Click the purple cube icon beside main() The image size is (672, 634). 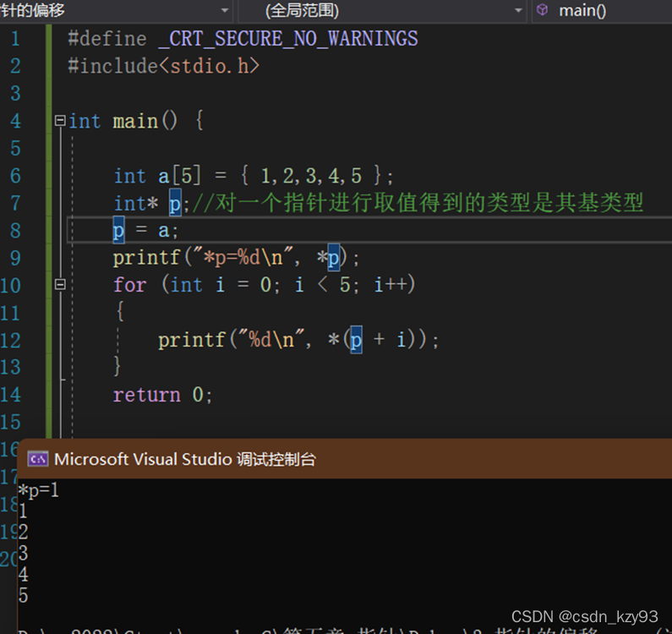coord(542,10)
